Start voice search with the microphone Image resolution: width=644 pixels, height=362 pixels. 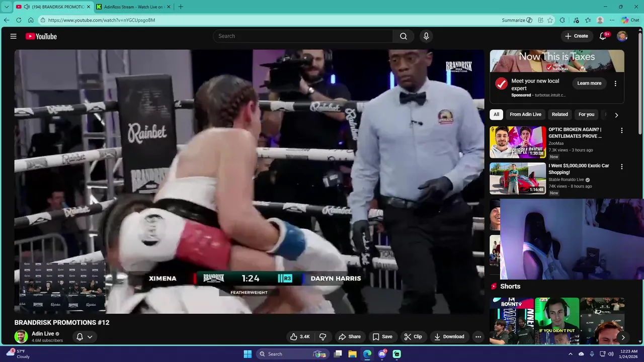(426, 36)
